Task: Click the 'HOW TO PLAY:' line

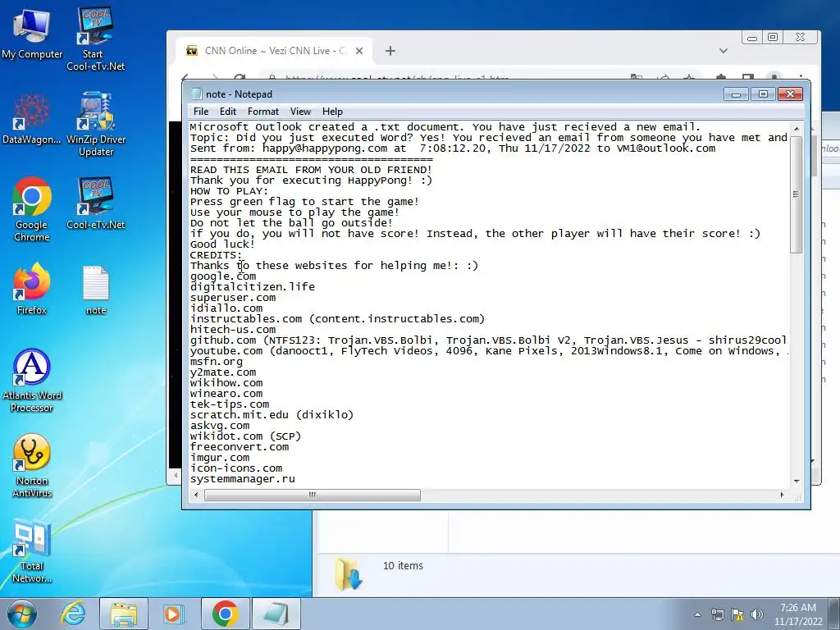Action: [230, 191]
